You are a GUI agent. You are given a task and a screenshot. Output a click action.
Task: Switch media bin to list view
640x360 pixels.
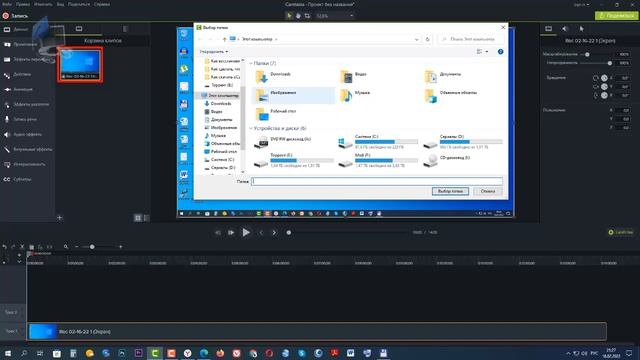coord(146,218)
